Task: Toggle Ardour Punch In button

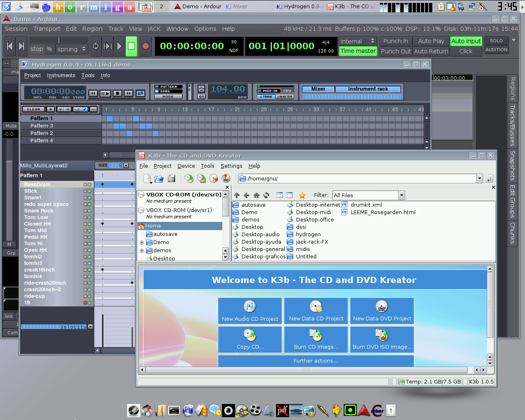Action: click(x=395, y=41)
